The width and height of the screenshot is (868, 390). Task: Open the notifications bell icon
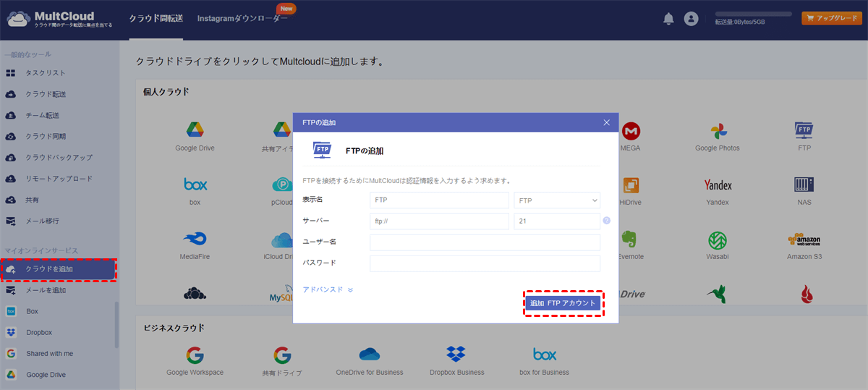pyautogui.click(x=668, y=19)
